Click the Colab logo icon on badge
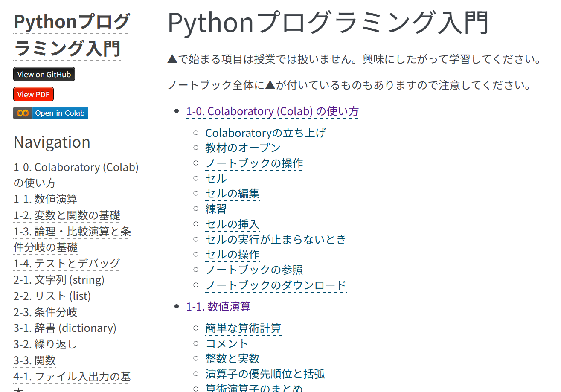This screenshot has height=392, width=561. (23, 113)
